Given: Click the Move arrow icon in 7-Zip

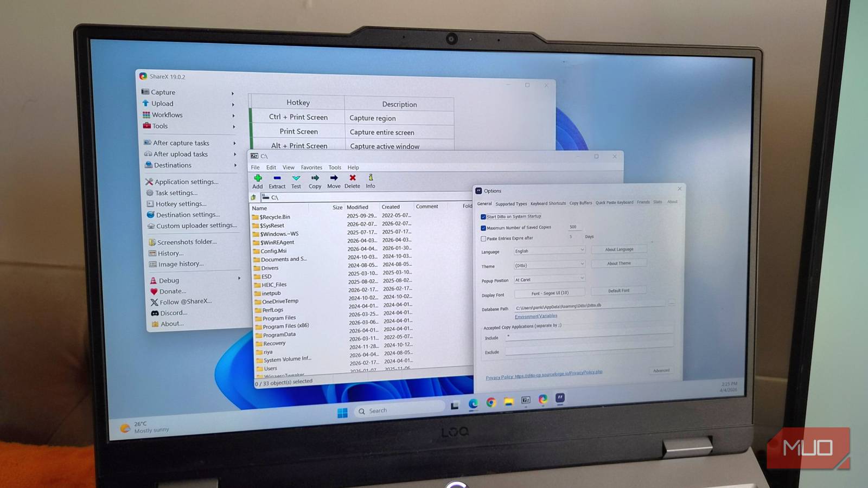Looking at the screenshot, I should coord(334,178).
